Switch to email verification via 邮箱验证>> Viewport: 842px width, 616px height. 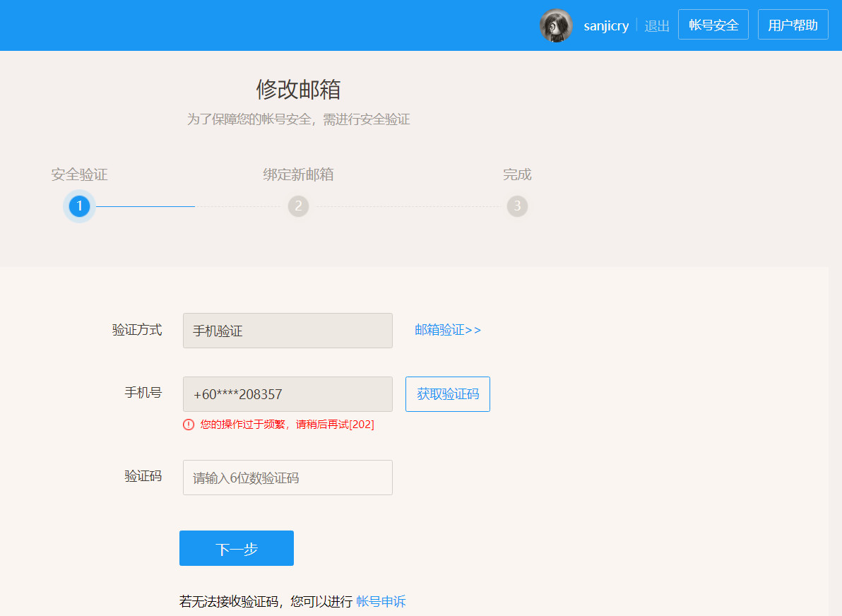448,330
